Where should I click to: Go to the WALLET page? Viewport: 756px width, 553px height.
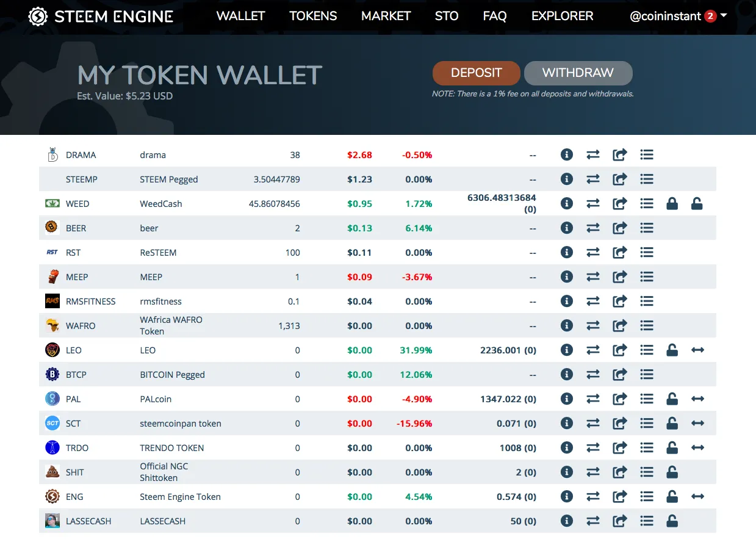pyautogui.click(x=240, y=16)
